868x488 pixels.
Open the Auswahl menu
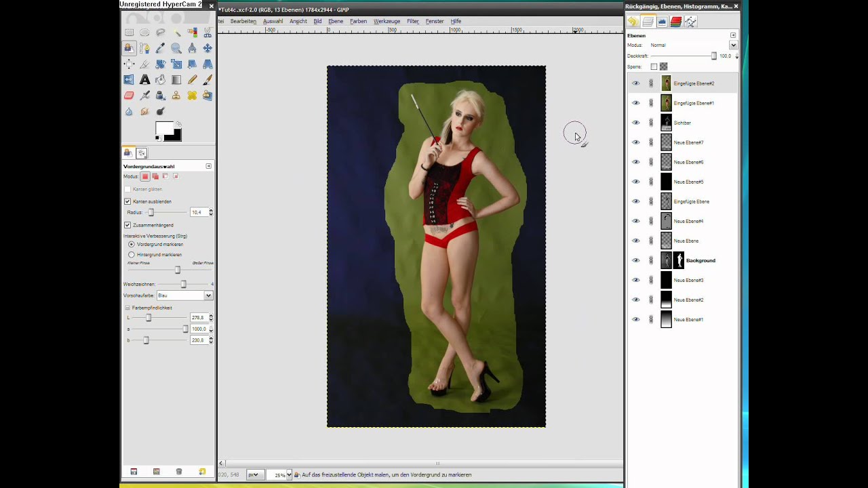[273, 21]
